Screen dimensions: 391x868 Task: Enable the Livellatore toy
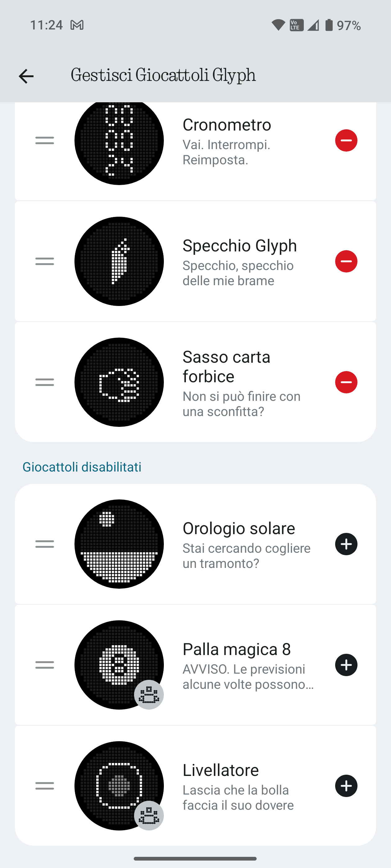pyautogui.click(x=346, y=786)
